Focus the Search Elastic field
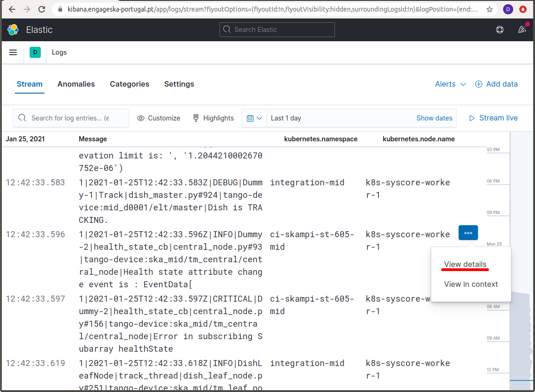The image size is (535, 392). tap(277, 30)
